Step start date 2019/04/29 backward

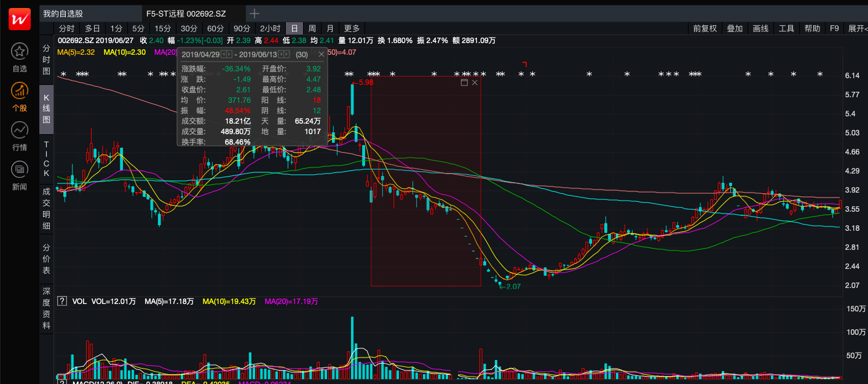pyautogui.click(x=224, y=54)
